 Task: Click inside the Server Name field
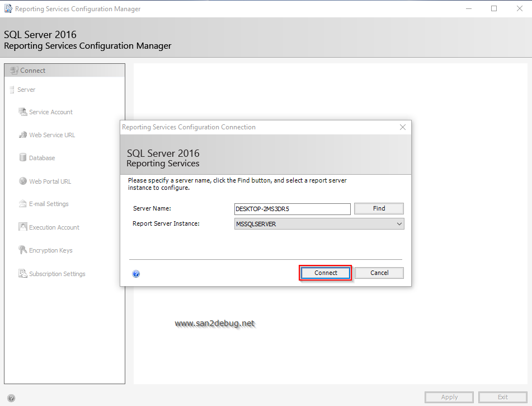pos(292,208)
